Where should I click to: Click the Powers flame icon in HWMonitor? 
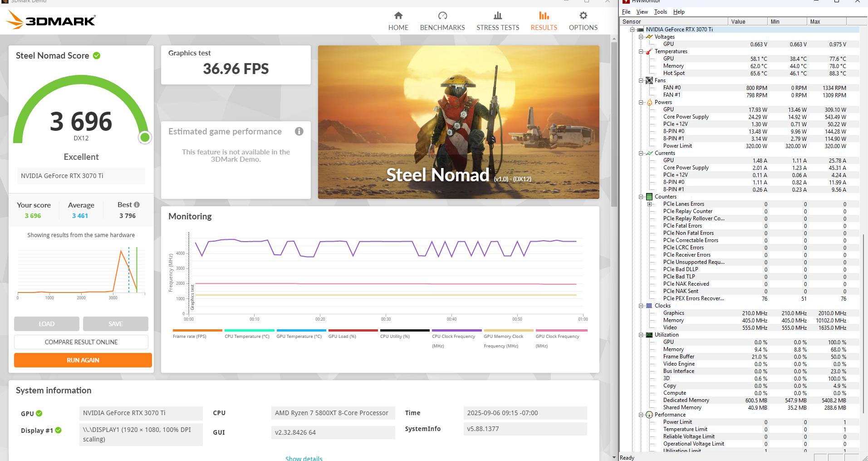point(649,102)
